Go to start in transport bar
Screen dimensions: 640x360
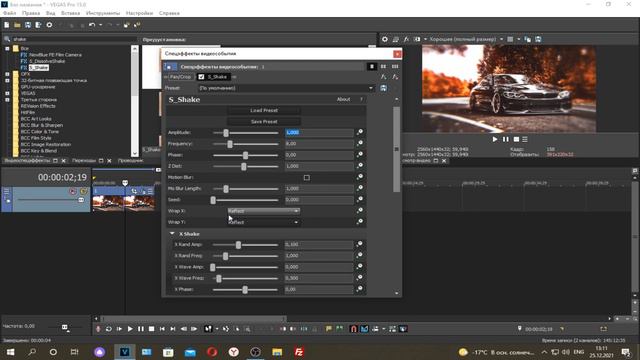tap(162, 329)
